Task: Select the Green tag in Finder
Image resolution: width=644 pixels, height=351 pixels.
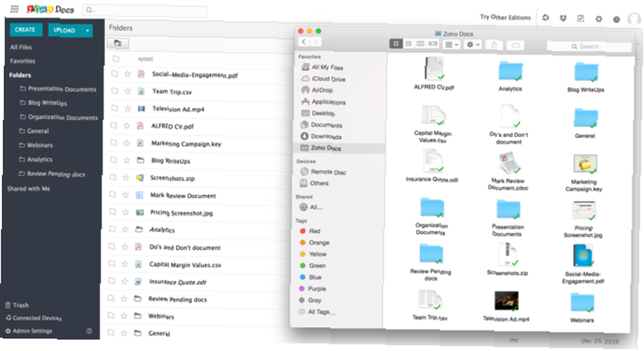Action: click(313, 265)
